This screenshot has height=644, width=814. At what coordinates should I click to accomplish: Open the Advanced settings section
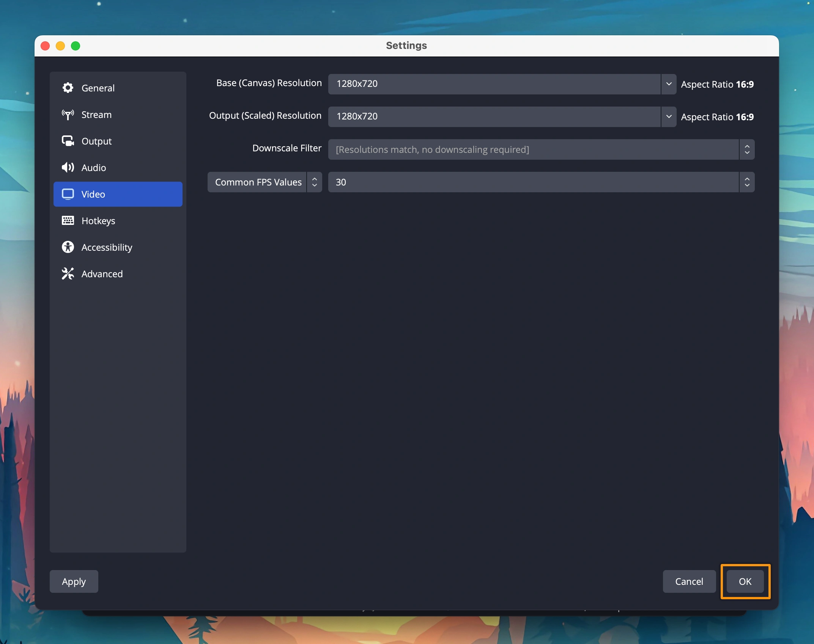[x=102, y=274]
